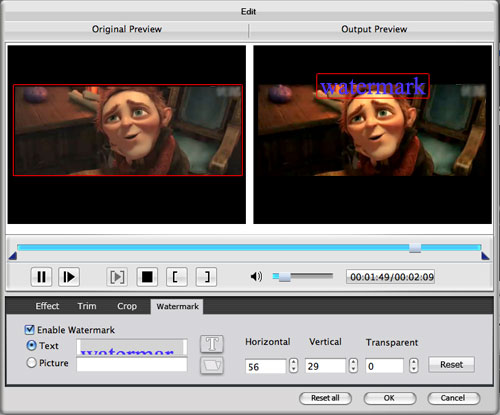Click the blue timeline progress bar
This screenshot has width=500, height=415.
(249, 247)
